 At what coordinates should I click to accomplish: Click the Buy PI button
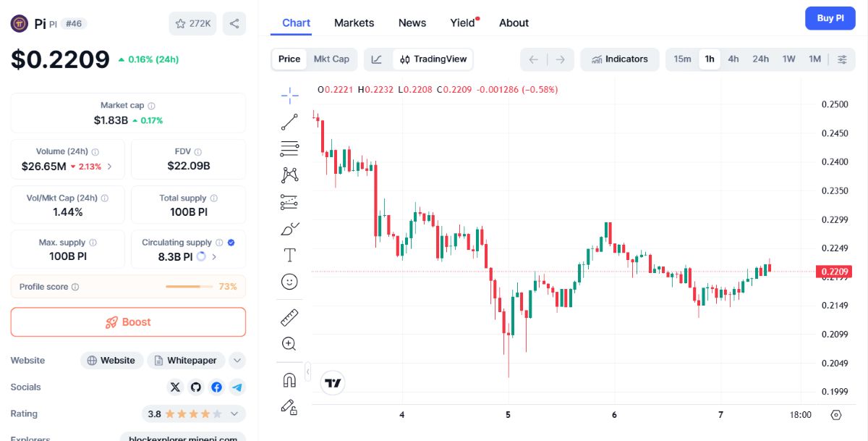(830, 19)
